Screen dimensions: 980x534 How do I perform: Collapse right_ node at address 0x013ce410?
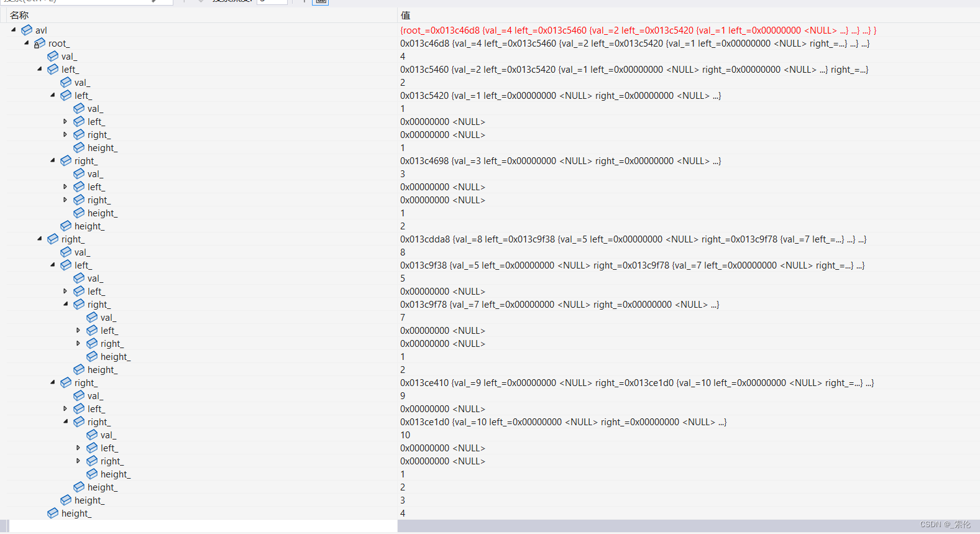pos(52,382)
